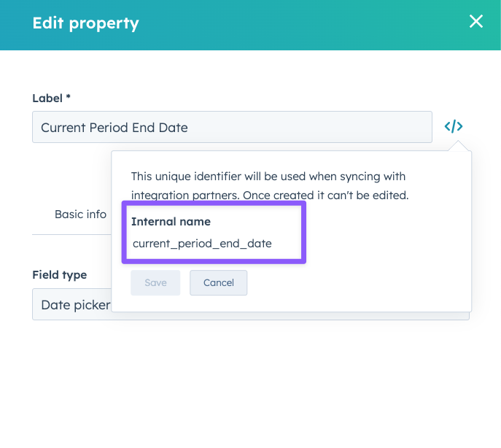Click the Edit property header title
The image size is (501, 448).
pos(85,23)
